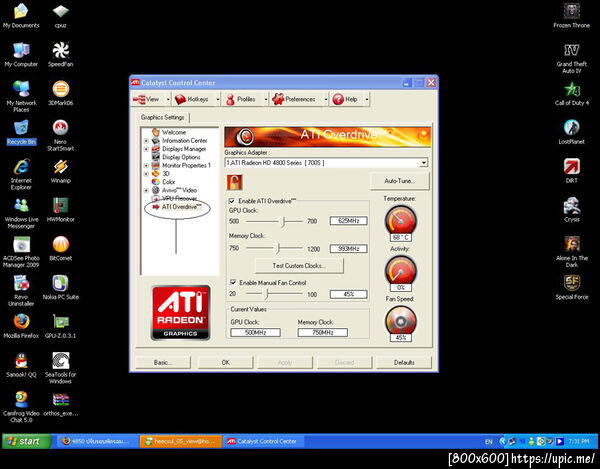Open Graphics Adapter dropdown list

pos(423,163)
